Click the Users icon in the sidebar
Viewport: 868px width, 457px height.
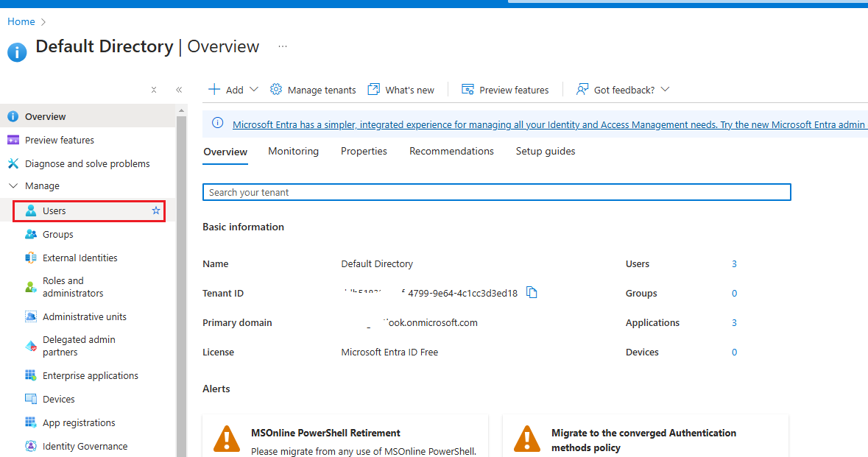[x=31, y=211]
